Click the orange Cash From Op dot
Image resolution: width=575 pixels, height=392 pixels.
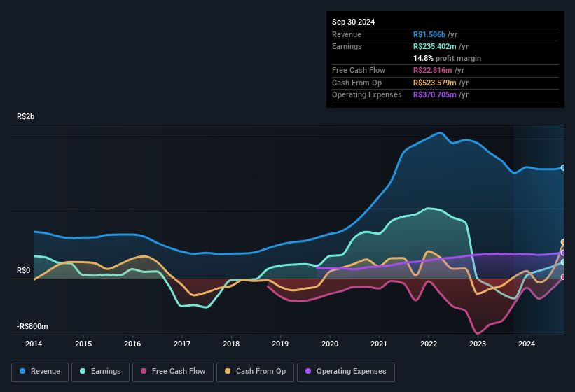[x=228, y=371]
